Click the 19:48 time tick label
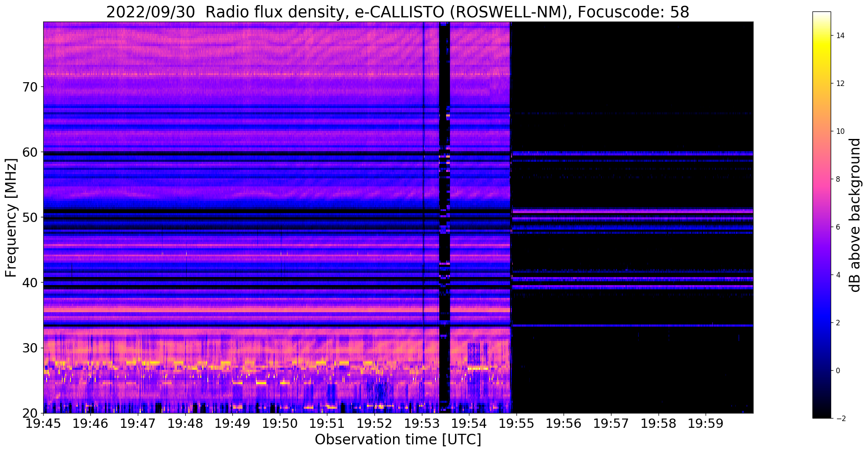The height and width of the screenshot is (452, 868). pyautogui.click(x=185, y=423)
